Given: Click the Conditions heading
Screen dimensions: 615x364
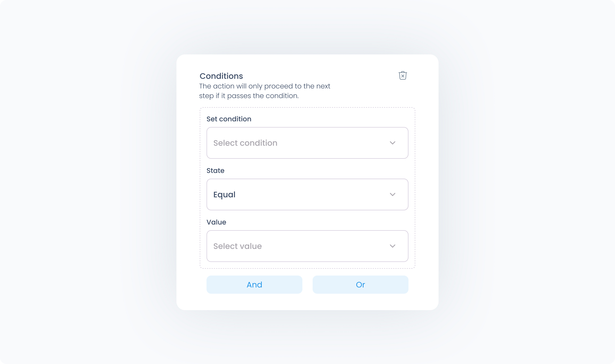Looking at the screenshot, I should point(221,76).
